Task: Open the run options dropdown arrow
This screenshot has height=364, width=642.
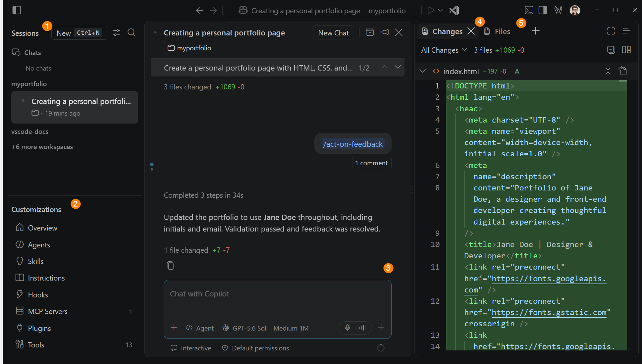Action: coord(441,10)
